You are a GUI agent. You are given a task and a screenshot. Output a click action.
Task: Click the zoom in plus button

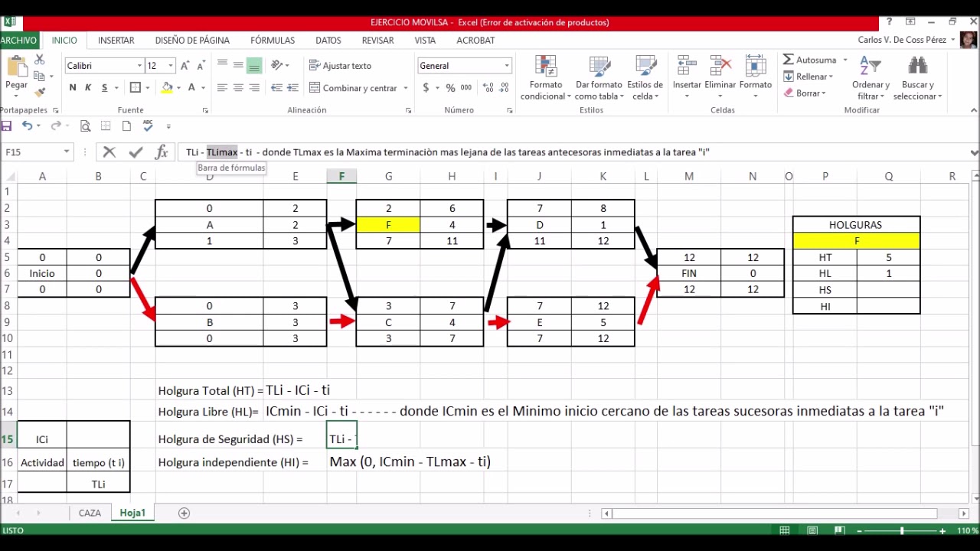942,530
